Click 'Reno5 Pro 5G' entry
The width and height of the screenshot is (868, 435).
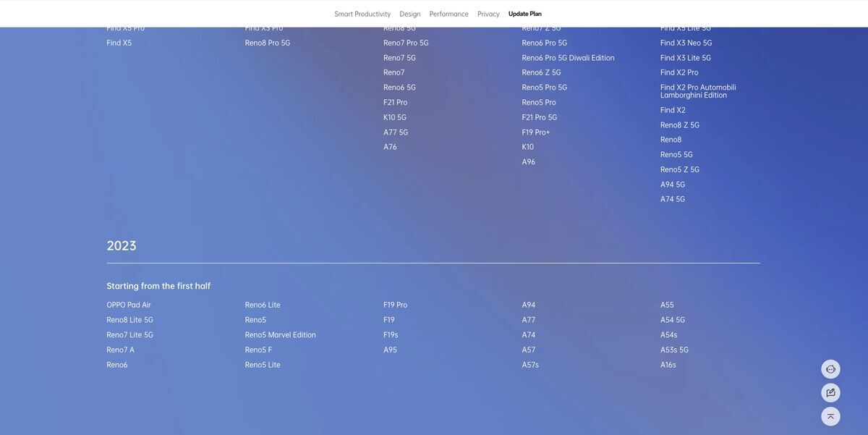tap(545, 88)
